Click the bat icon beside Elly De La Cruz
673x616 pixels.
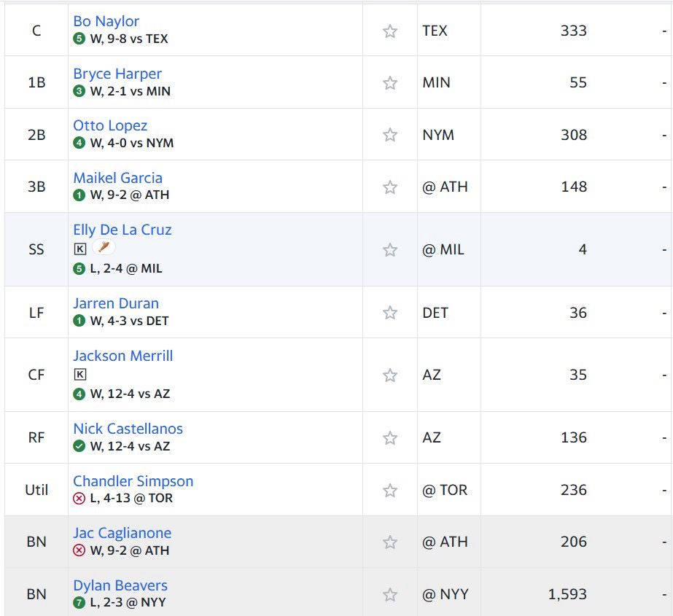tap(104, 248)
